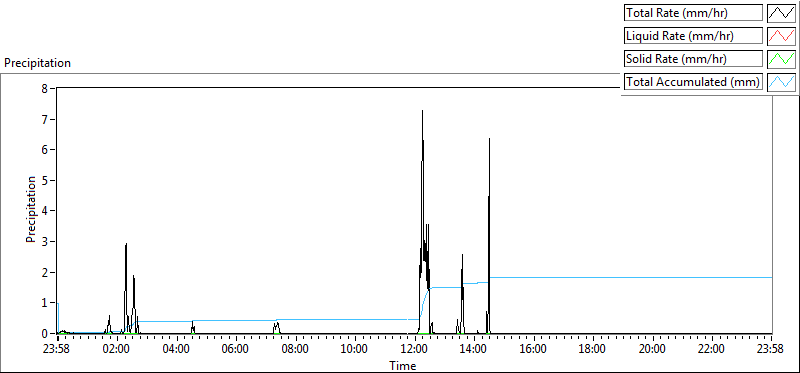This screenshot has width=800, height=373.
Task: Click the 10:00 x-axis tick label
Action: [x=355, y=350]
